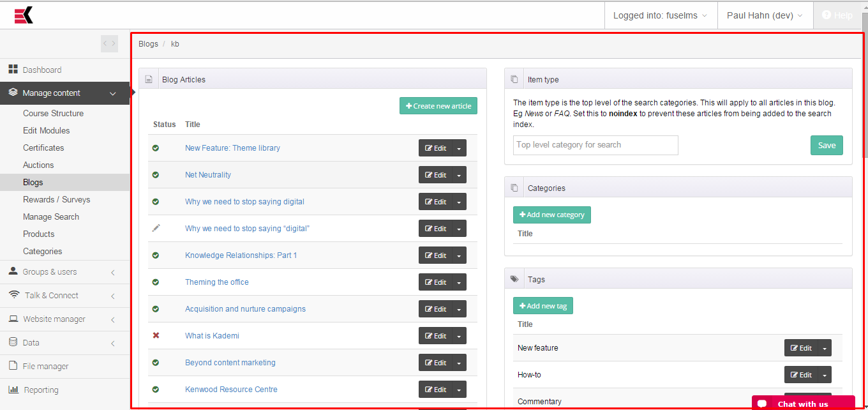
Task: Click the green status check for Net Neutrality
Action: coord(156,175)
